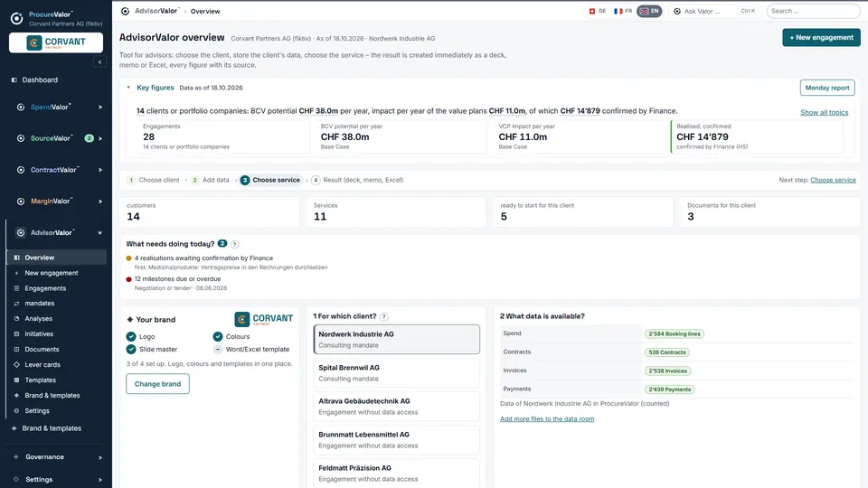
Task: Expand the MarginValor menu chevron
Action: [100, 202]
